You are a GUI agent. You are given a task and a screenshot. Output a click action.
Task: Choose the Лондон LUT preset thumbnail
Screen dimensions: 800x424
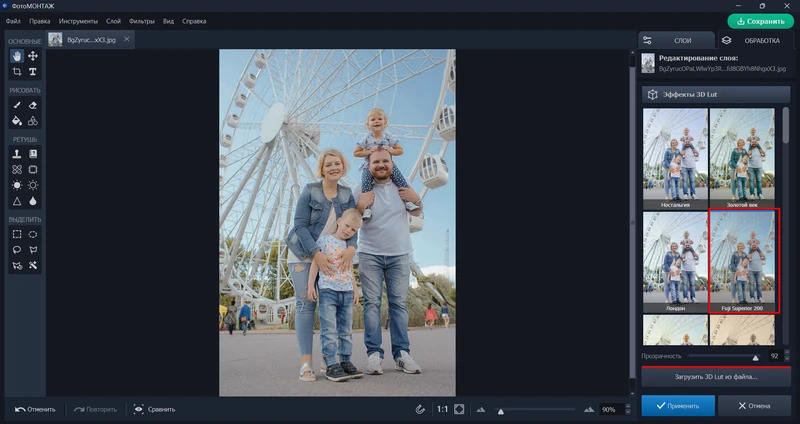pos(675,262)
